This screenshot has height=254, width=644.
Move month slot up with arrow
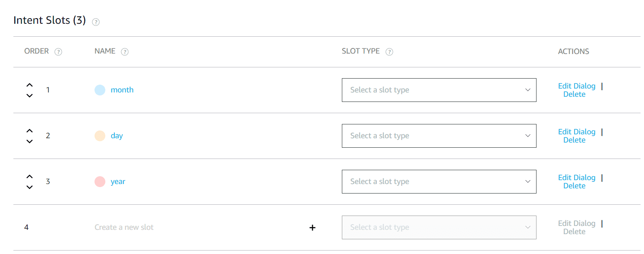pyautogui.click(x=29, y=85)
